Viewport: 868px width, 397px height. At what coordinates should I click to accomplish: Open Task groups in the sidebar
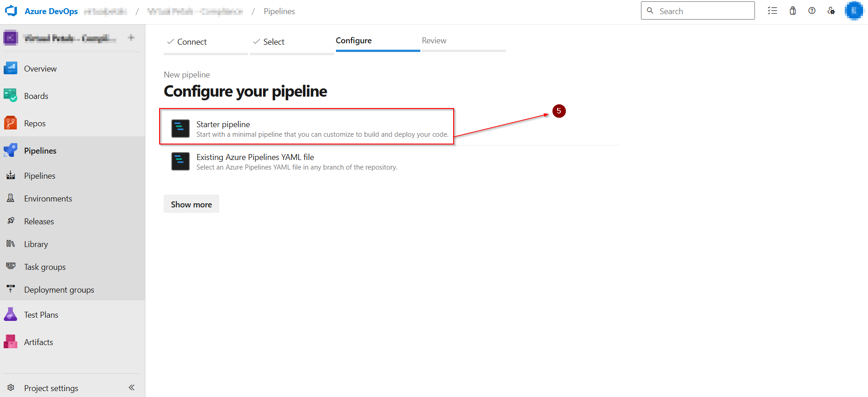(72, 267)
